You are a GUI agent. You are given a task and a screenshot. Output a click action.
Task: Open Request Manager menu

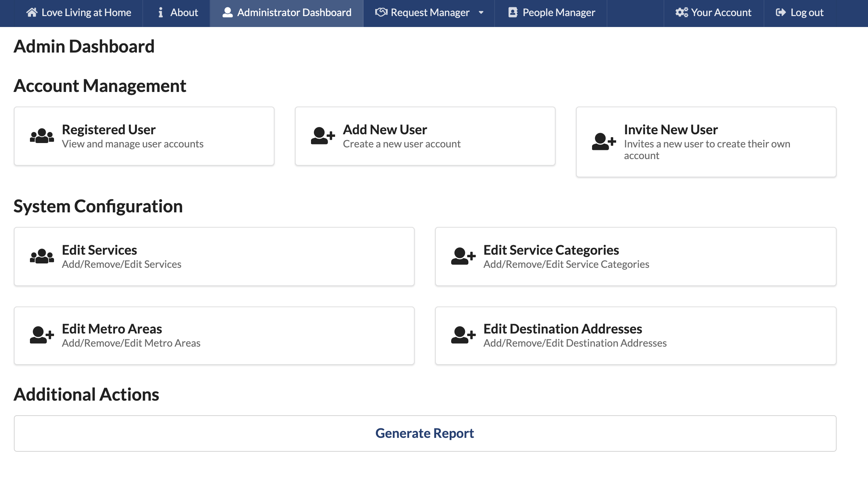(x=429, y=13)
